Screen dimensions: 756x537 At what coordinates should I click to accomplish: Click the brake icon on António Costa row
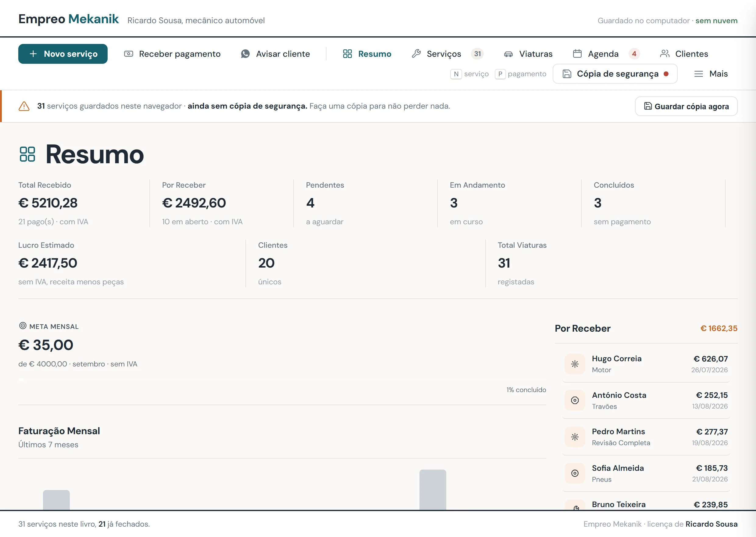pyautogui.click(x=575, y=400)
